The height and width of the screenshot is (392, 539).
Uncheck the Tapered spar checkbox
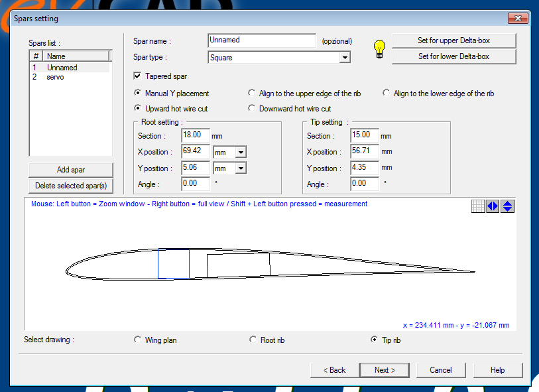[138, 76]
